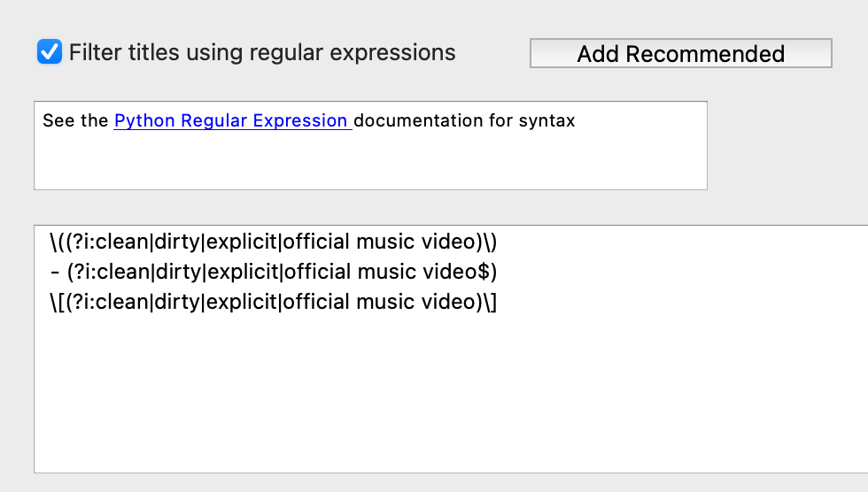This screenshot has width=868, height=492.
Task: Place cursor at end of the bracketed regex line
Action: [500, 302]
